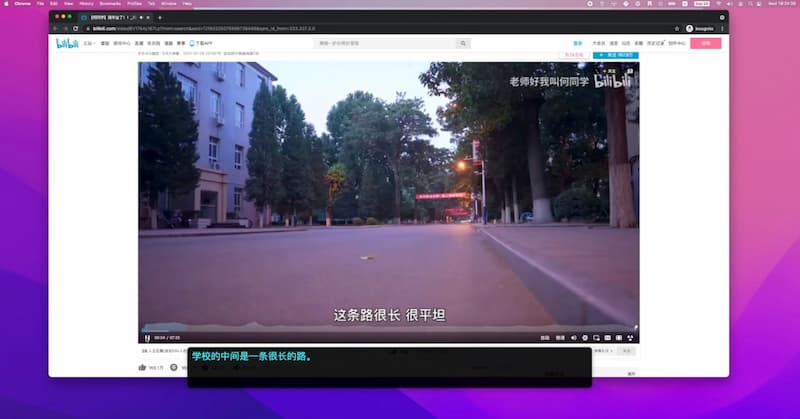Open the playback speed menu in the player

pos(560,338)
